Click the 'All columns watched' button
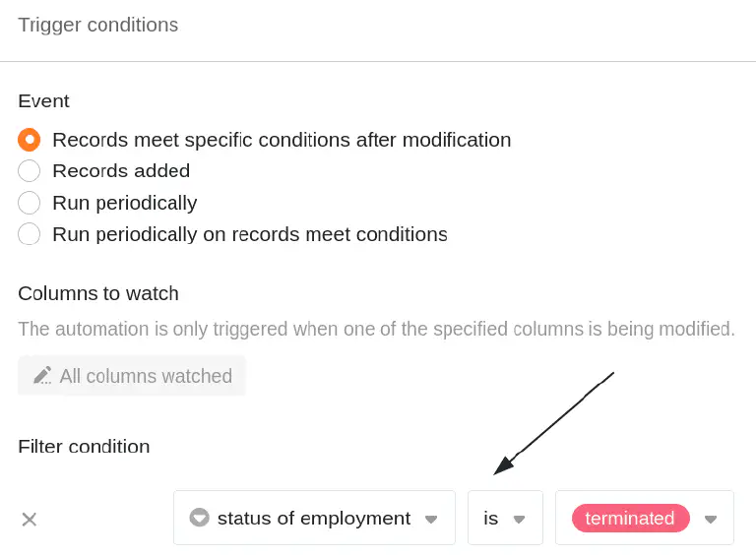Screen dimensions: 756x557 pyautogui.click(x=132, y=376)
